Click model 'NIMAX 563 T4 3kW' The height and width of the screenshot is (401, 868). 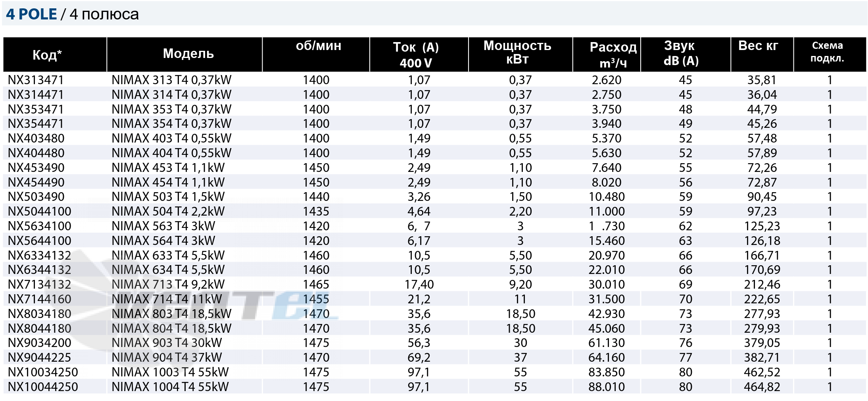(163, 226)
